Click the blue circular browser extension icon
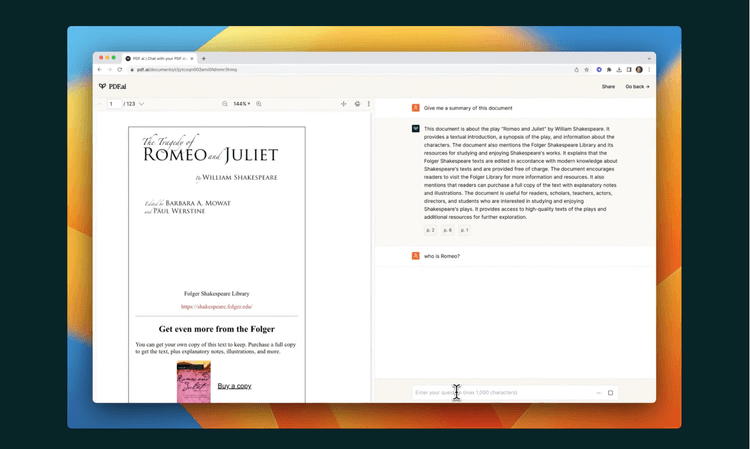The width and height of the screenshot is (750, 449). point(599,69)
